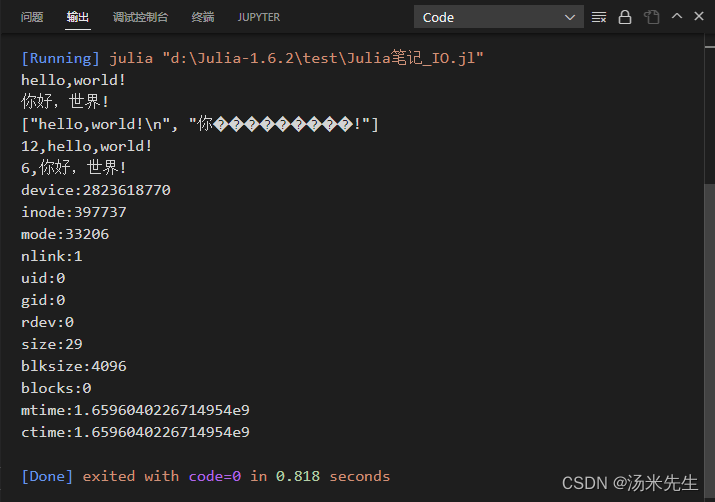Click the device:2823618770 line
The width and height of the screenshot is (715, 502).
point(96,190)
